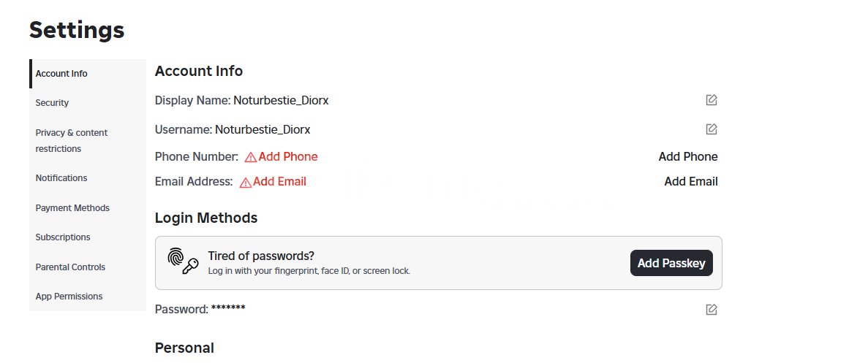Image resolution: width=868 pixels, height=363 pixels.
Task: Click the Phone Number warning triangle icon
Action: point(251,157)
